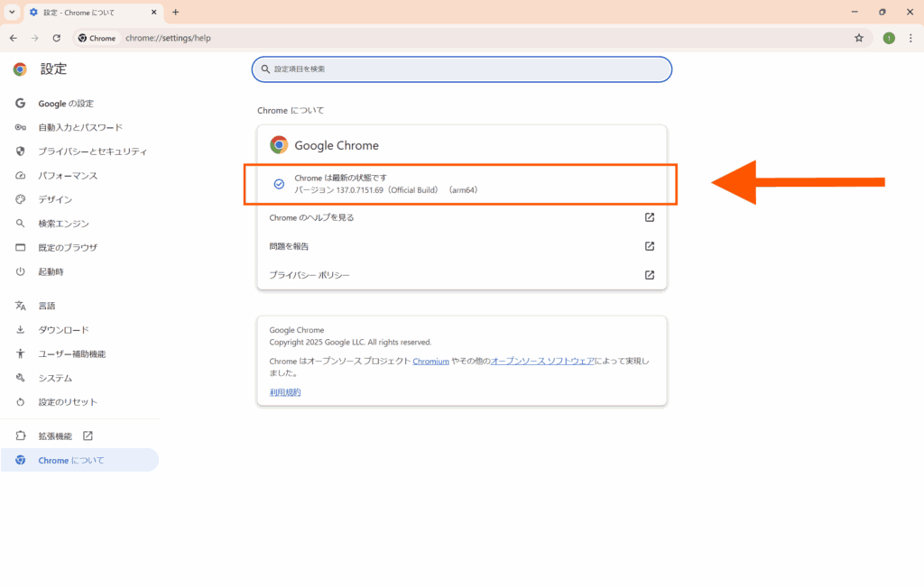The width and height of the screenshot is (924, 587).
Task: Click the magnifier icon beside 検索エンジン
Action: tap(20, 223)
